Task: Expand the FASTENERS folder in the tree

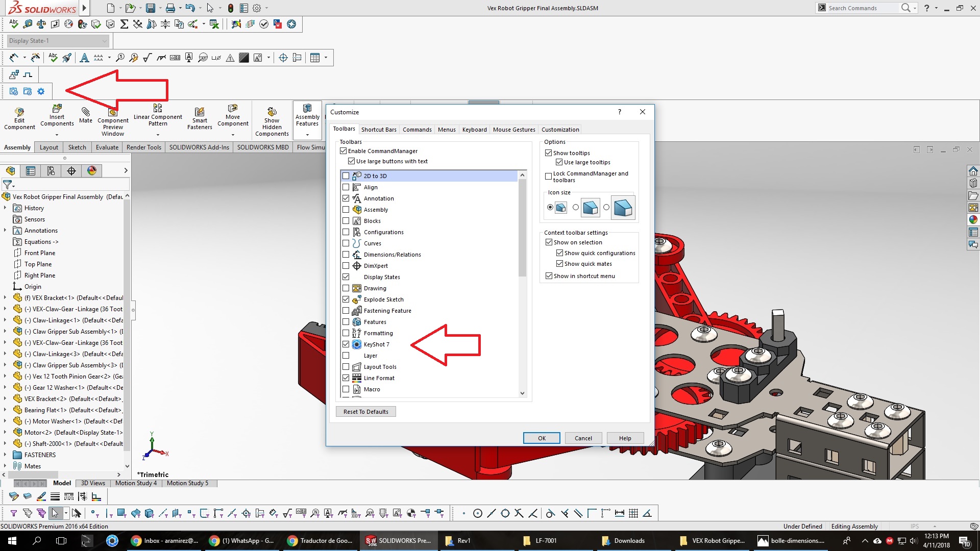Action: pos(4,455)
